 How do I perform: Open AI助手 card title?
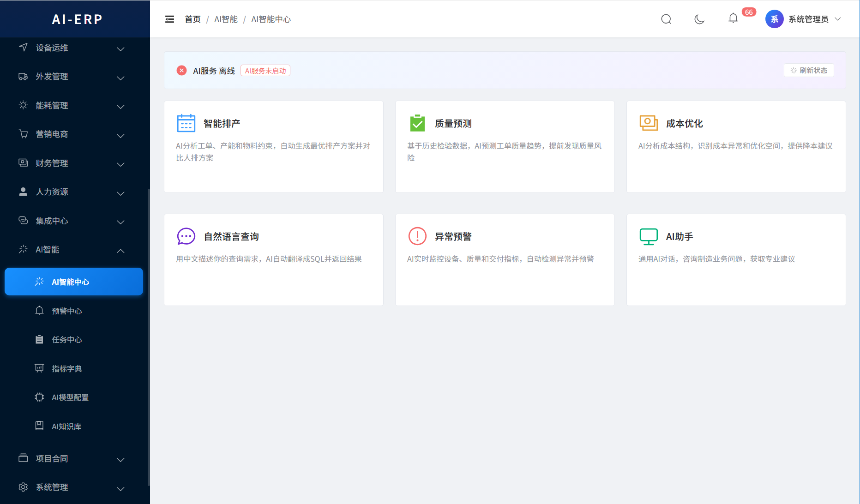pyautogui.click(x=680, y=236)
